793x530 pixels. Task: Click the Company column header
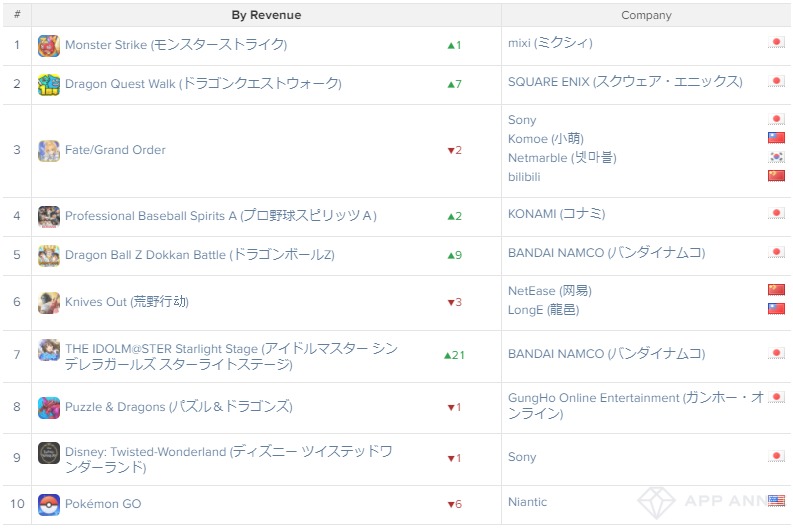646,15
